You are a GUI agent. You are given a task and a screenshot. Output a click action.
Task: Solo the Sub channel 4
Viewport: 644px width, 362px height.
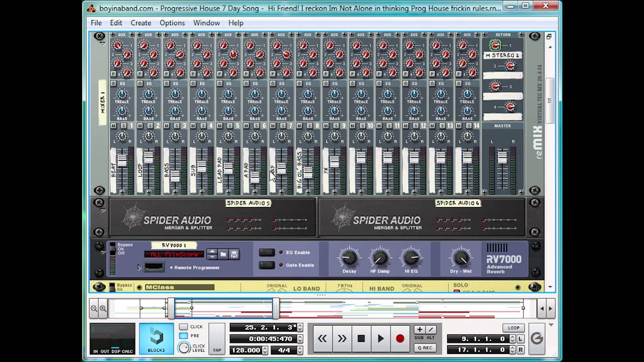coord(202,126)
